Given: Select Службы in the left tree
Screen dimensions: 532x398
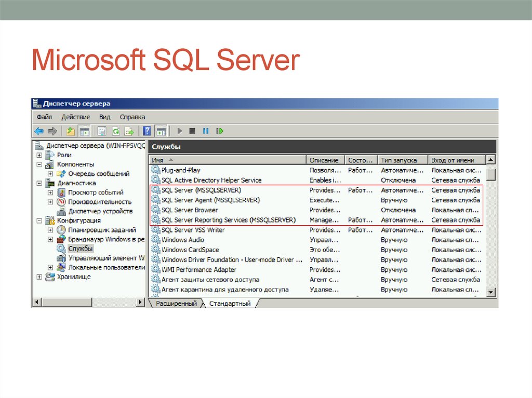Looking at the screenshot, I should 81,249.
